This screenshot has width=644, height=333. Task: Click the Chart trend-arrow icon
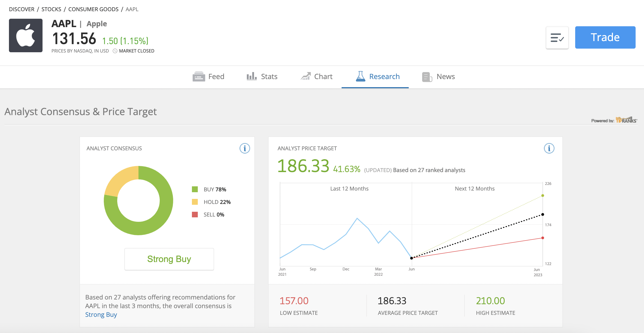pos(305,76)
